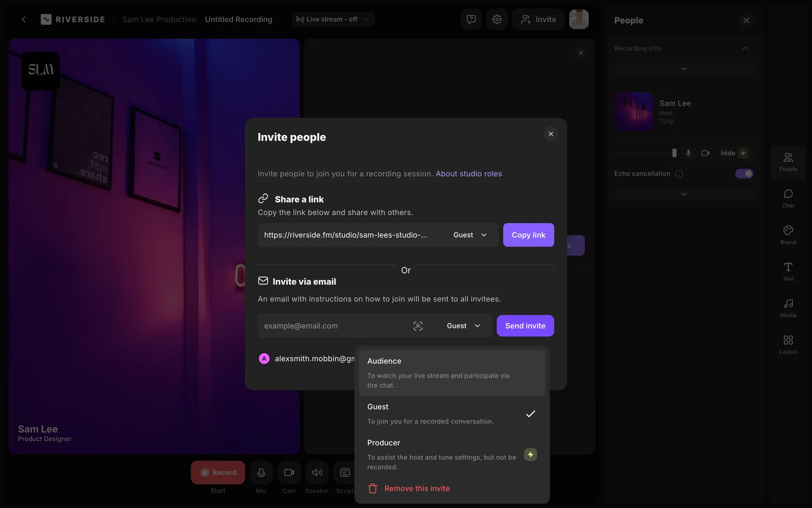Expand the Live stream - off dropdown
Viewport: 812px width, 508px height.
tap(333, 19)
